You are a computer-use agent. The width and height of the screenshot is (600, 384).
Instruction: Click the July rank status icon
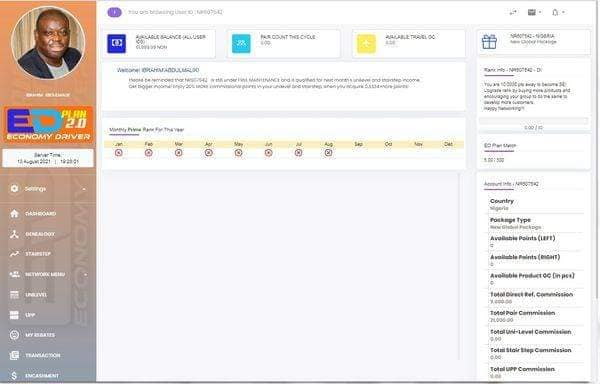pos(298,153)
